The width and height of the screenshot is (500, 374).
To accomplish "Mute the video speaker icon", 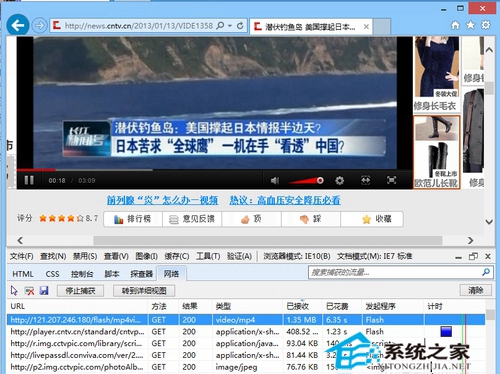I will 275,181.
